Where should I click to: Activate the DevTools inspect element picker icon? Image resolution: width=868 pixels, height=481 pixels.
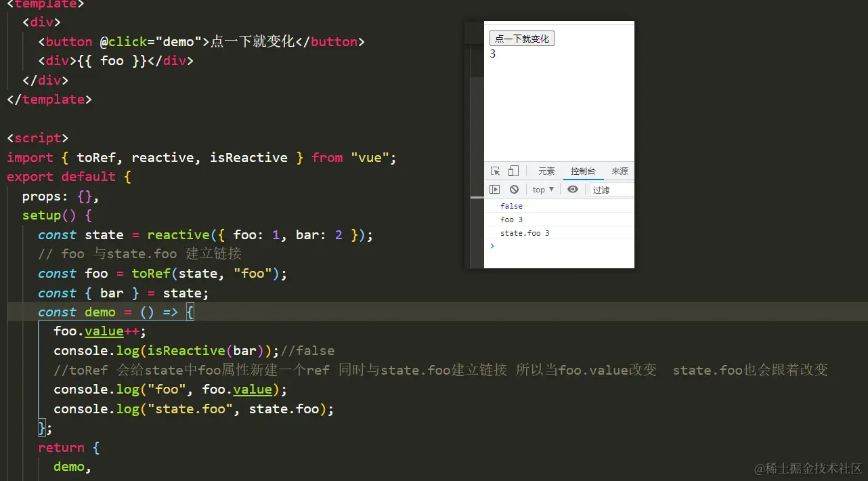pos(496,171)
